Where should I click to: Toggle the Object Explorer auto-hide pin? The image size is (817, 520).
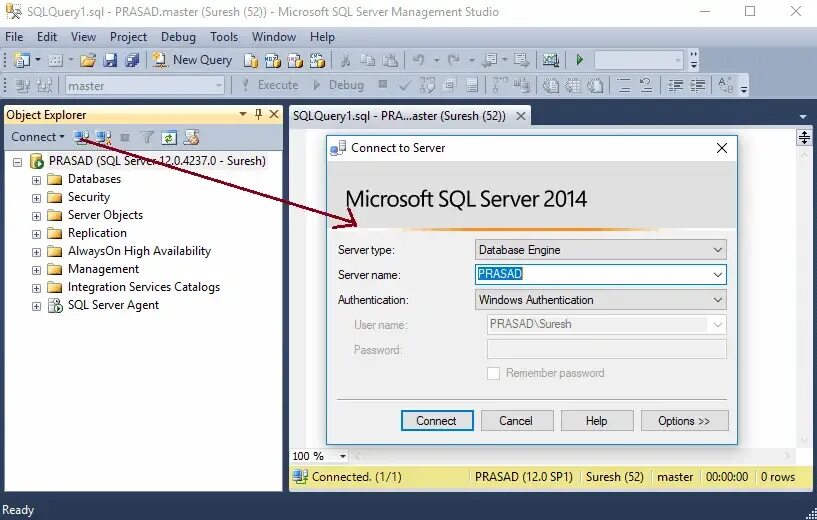pyautogui.click(x=258, y=114)
